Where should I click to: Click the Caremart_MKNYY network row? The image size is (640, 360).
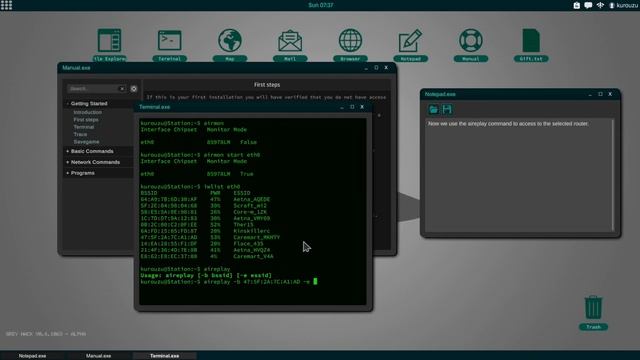click(210, 238)
